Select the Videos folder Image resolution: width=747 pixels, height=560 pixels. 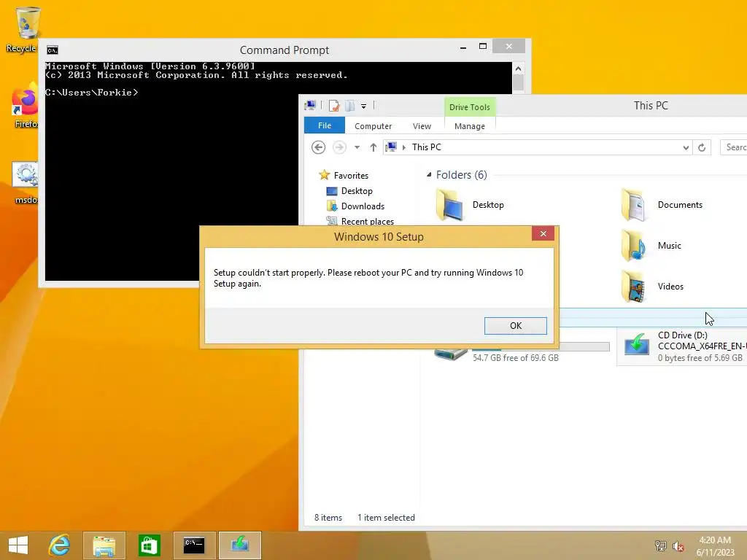[651, 287]
